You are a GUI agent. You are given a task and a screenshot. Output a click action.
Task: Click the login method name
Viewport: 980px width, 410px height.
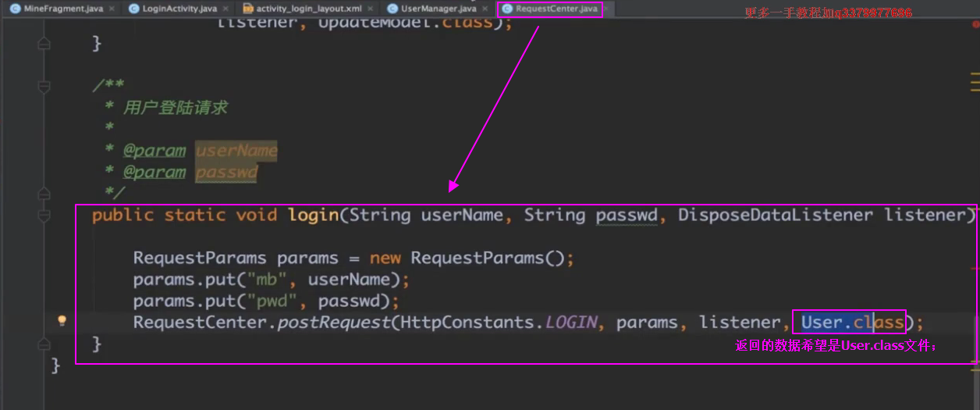(x=313, y=215)
